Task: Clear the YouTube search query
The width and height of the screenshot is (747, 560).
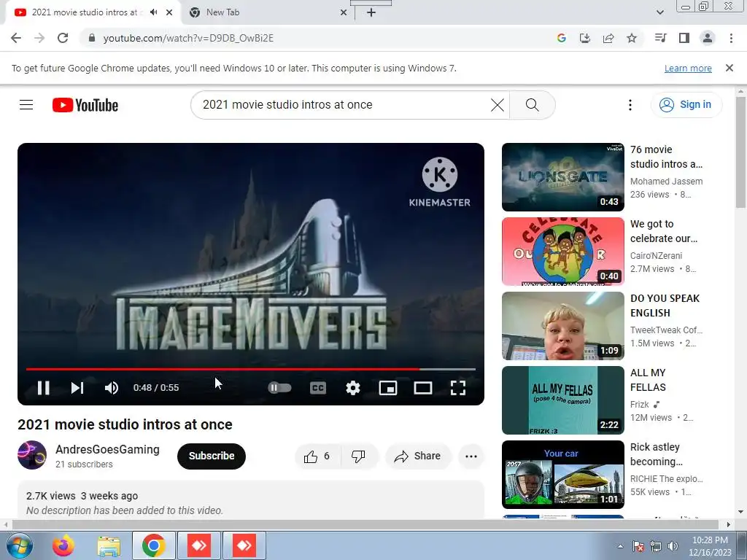Action: pos(497,105)
